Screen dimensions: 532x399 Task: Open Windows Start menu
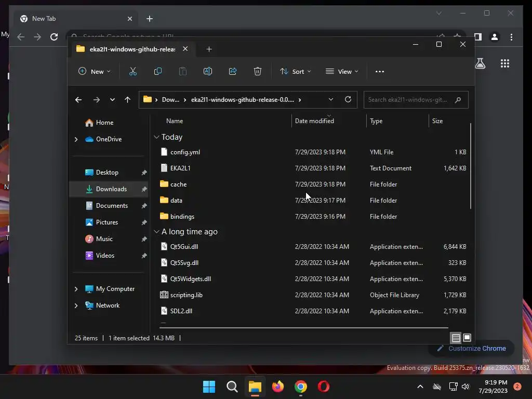[209, 387]
